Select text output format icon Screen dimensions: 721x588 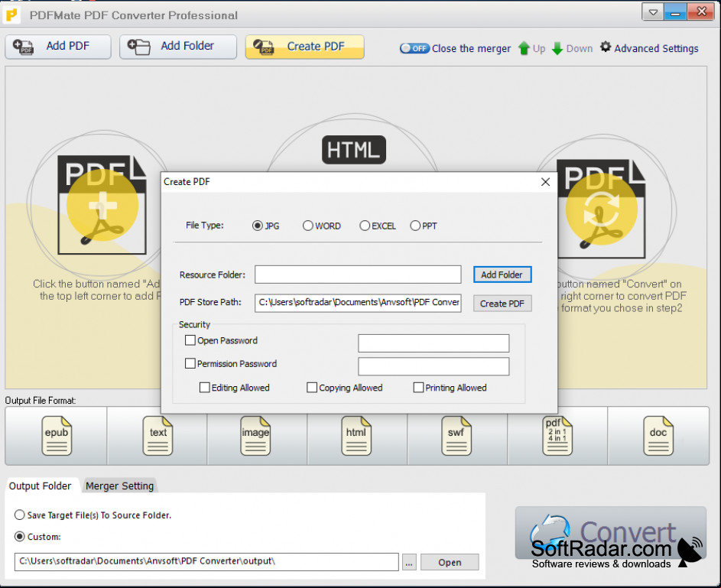tap(158, 435)
